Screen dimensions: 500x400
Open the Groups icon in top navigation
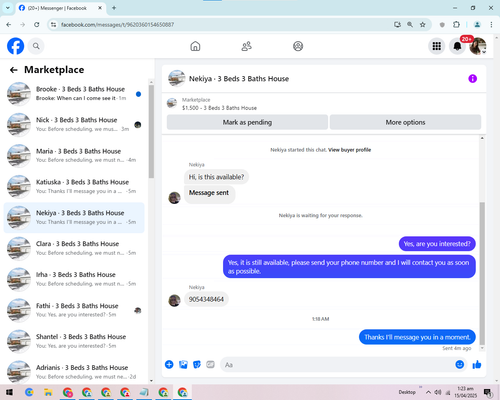(x=298, y=46)
